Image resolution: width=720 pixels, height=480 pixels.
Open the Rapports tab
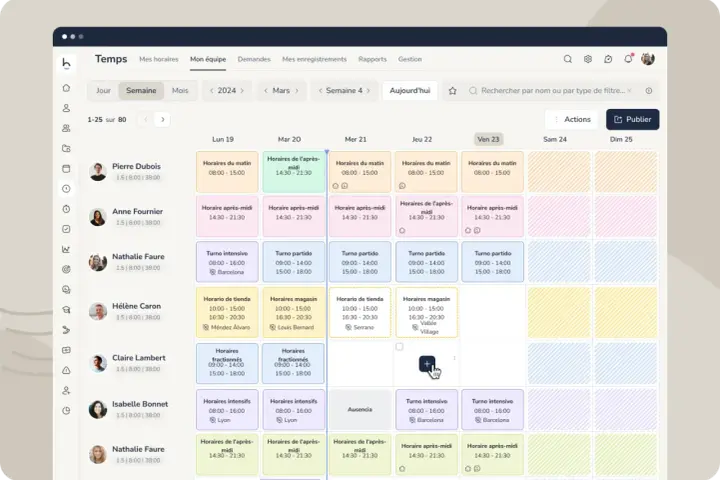(372, 59)
